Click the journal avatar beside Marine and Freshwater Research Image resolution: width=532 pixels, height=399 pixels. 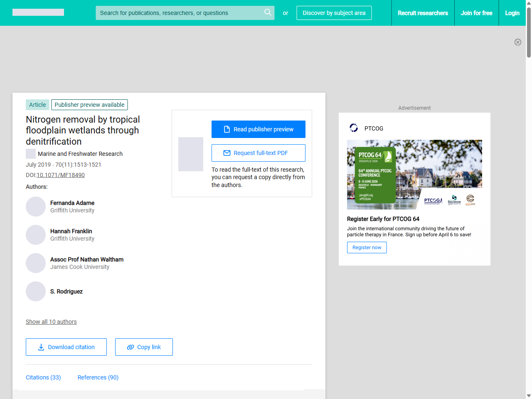pyautogui.click(x=30, y=154)
